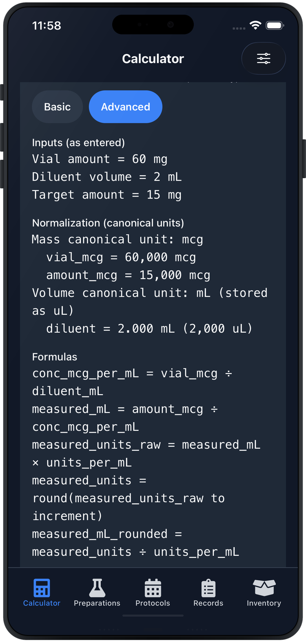
Task: Tap the Formulas section heading
Action: tap(55, 357)
